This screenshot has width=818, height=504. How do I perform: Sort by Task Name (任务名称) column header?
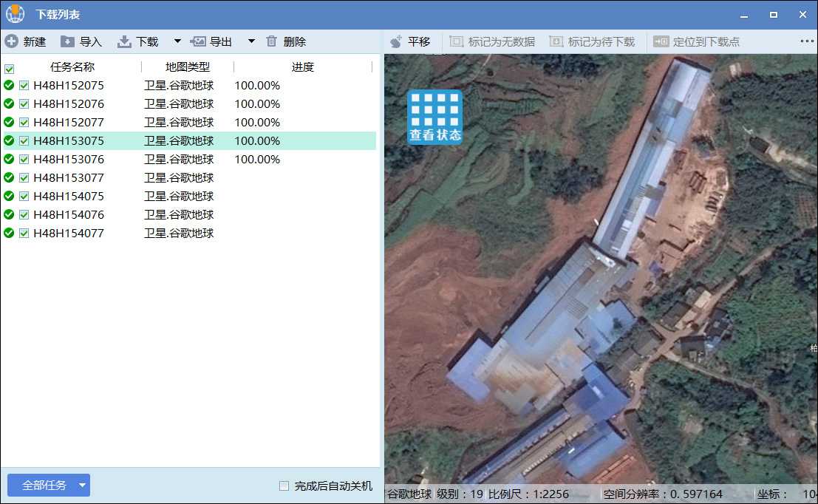(72, 67)
